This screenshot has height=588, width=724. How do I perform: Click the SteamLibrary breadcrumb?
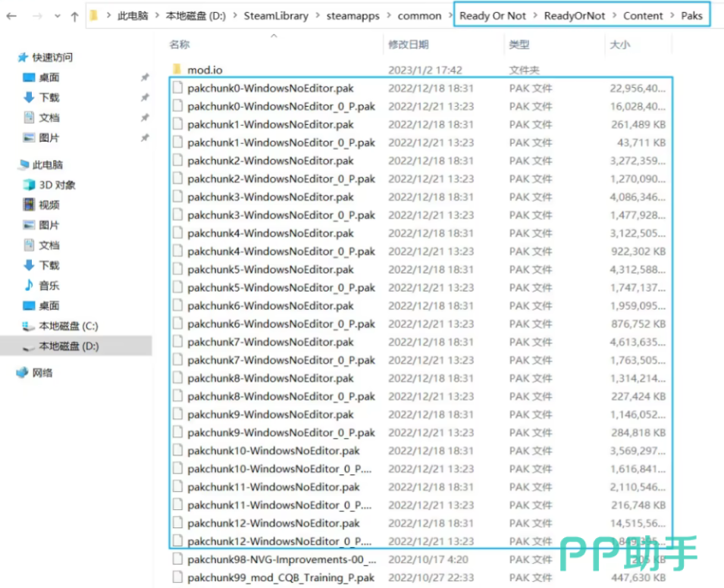pos(276,16)
